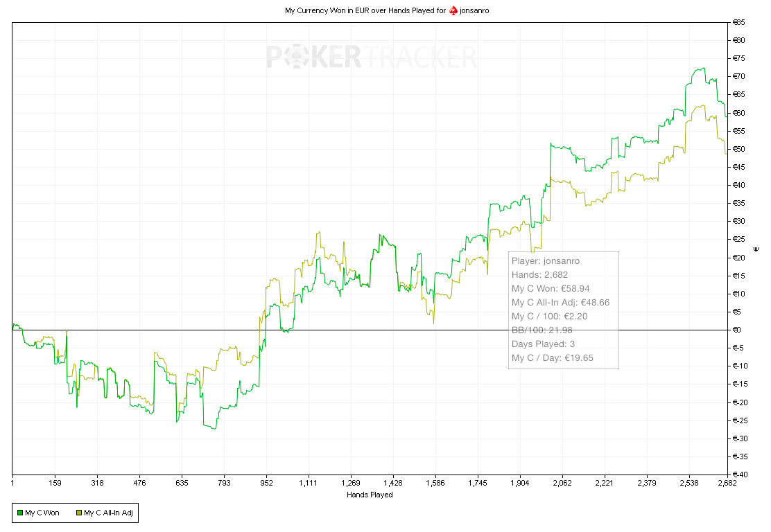
Task: Click tooltip line "Days Played: 3"
Action: pos(543,344)
